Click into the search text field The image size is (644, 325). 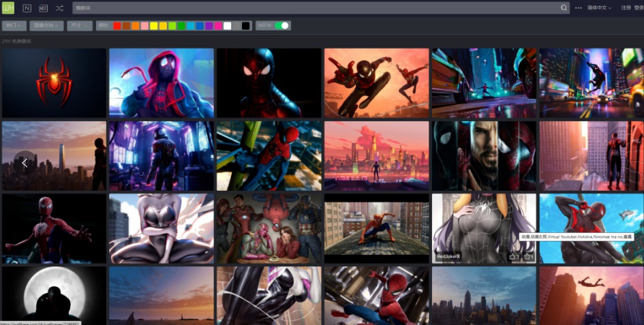point(313,8)
